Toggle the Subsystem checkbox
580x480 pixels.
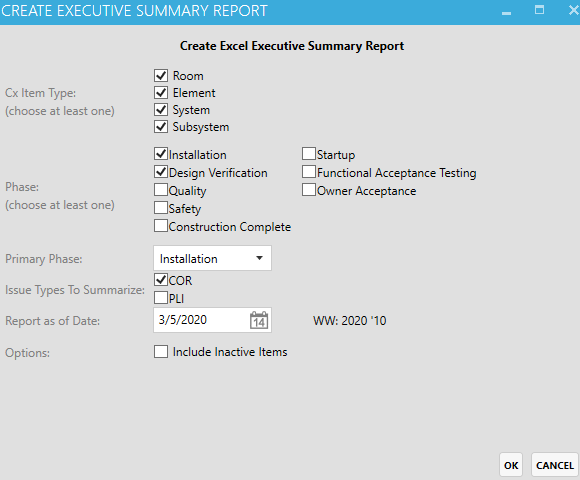tap(161, 126)
